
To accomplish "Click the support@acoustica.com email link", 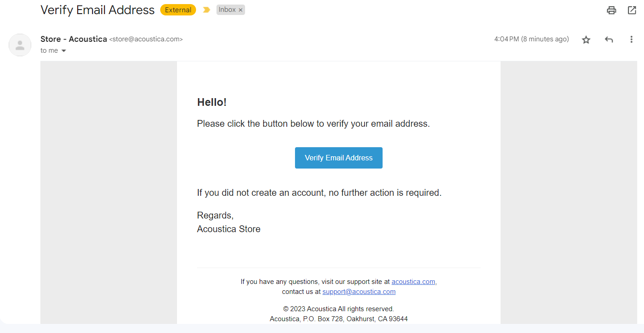I will (359, 292).
